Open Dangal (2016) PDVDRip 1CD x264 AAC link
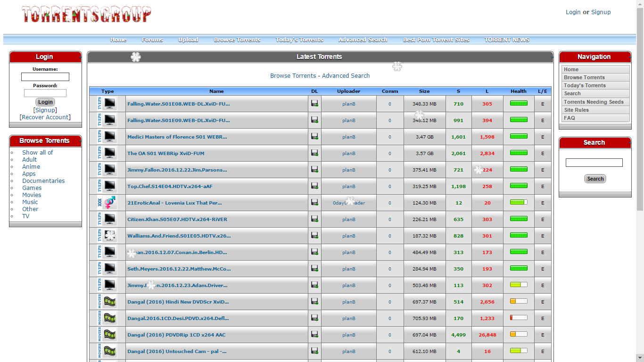 [x=176, y=335]
